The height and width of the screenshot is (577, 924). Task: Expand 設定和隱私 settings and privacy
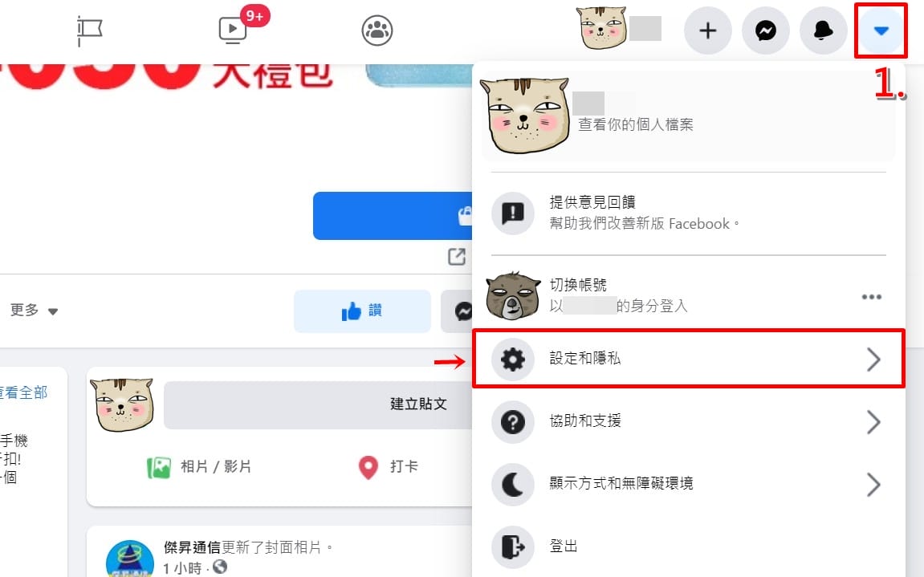[688, 359]
